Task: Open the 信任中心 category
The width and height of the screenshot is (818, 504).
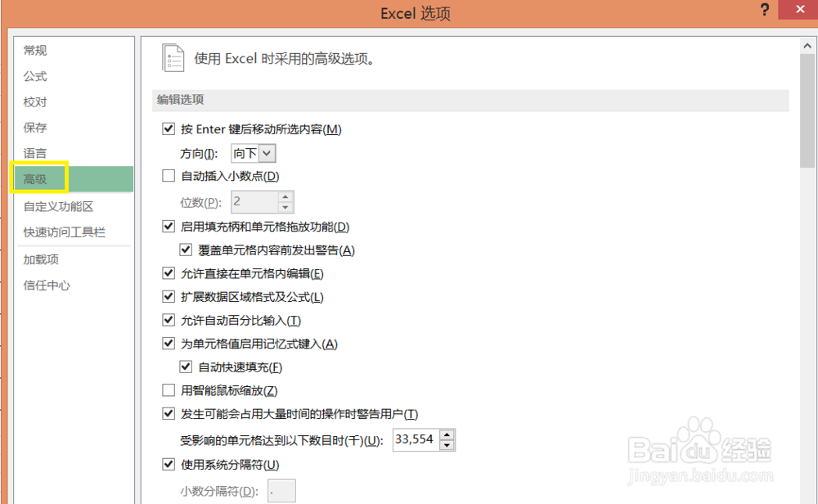Action: 47,285
